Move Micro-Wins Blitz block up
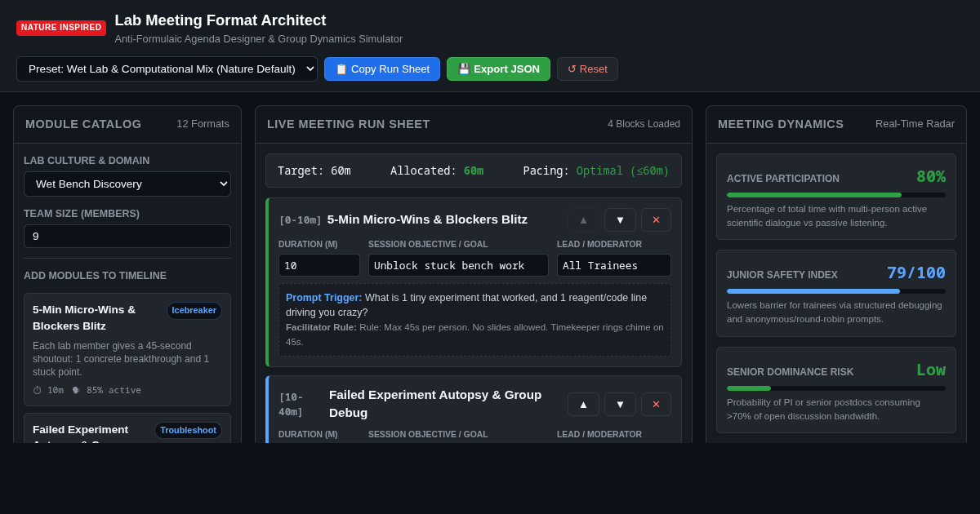The image size is (980, 514). (x=583, y=219)
